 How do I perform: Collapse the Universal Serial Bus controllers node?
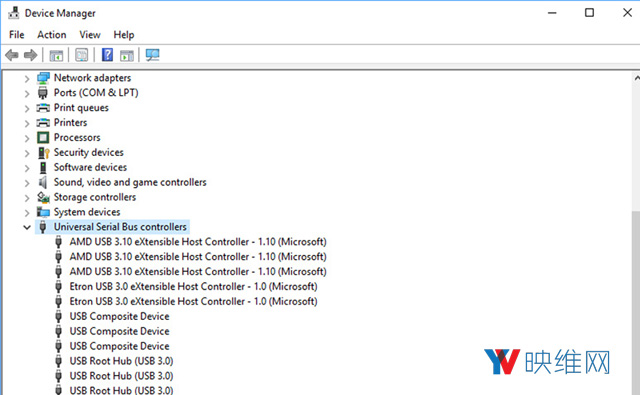click(27, 227)
